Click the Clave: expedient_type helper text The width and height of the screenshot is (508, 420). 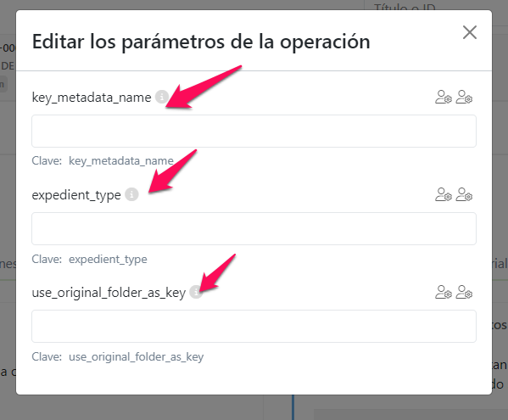pyautogui.click(x=89, y=260)
